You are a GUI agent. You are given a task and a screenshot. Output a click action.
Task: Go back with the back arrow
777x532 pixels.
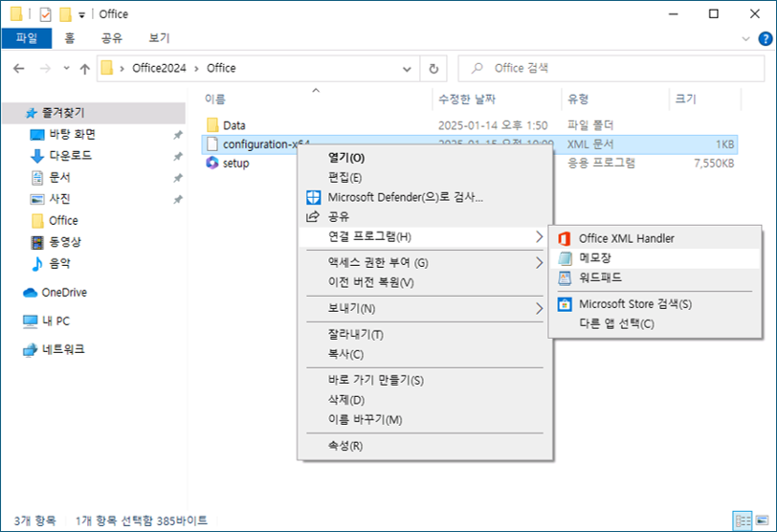click(x=19, y=68)
